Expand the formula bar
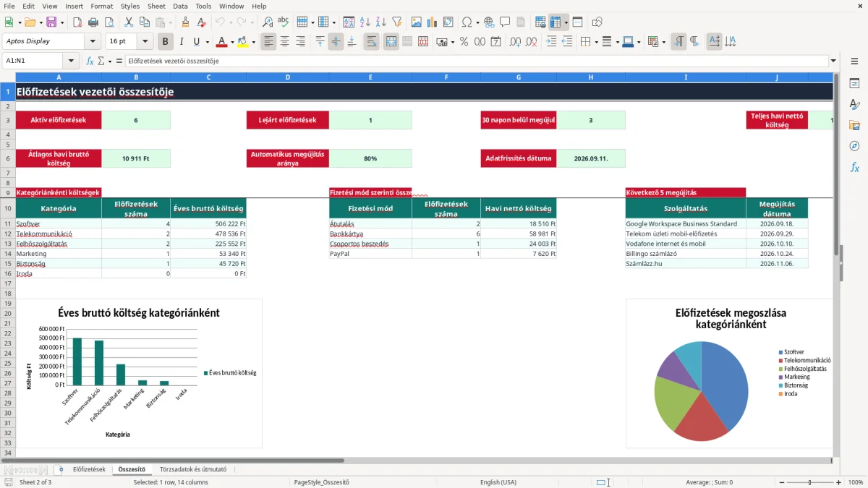 833,61
